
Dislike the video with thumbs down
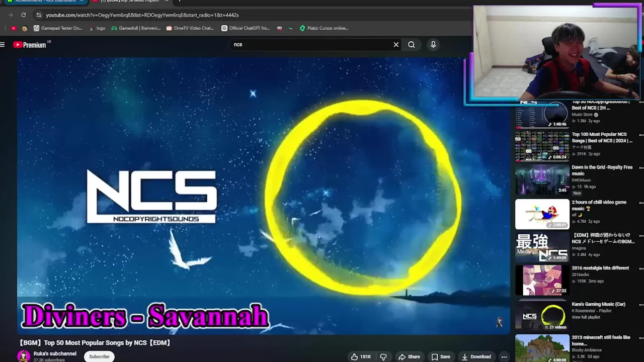pyautogui.click(x=383, y=357)
